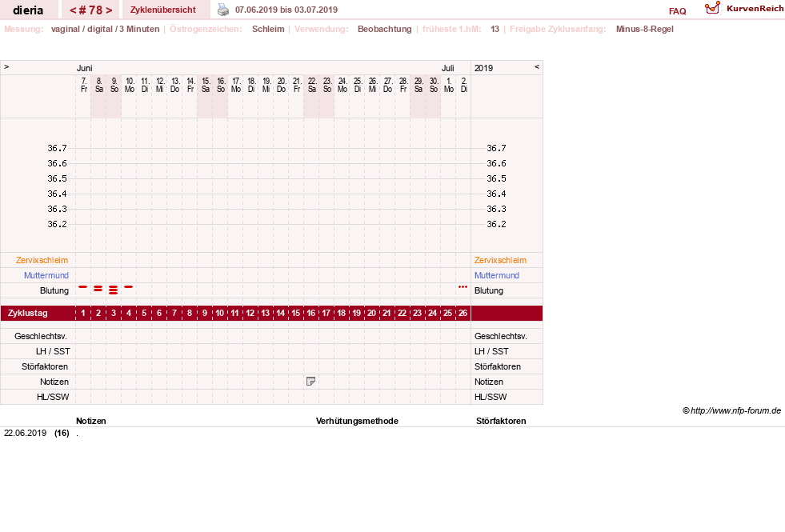785x532 pixels.
Task: Click the früheste 1.hM value '13'
Action: pyautogui.click(x=495, y=29)
